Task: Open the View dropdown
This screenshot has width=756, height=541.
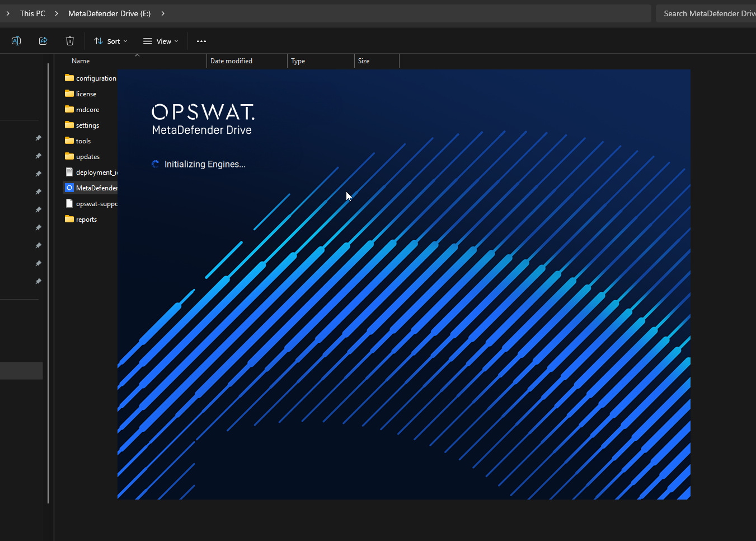Action: 161,41
